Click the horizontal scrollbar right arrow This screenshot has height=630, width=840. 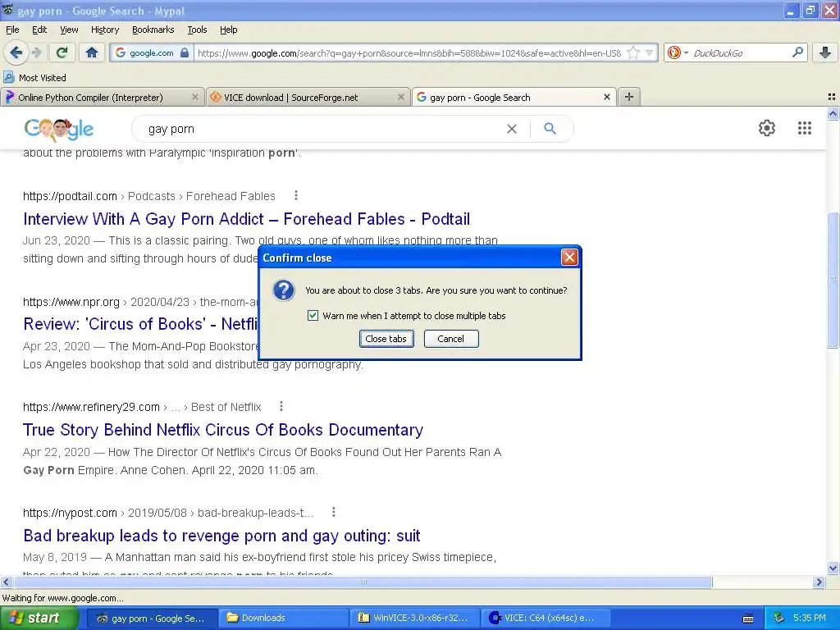click(819, 582)
